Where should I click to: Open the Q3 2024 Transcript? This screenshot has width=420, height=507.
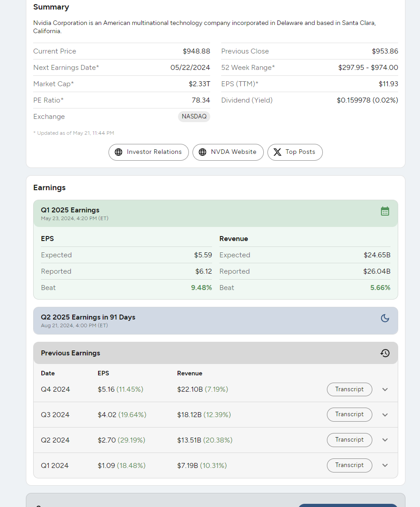(x=349, y=414)
